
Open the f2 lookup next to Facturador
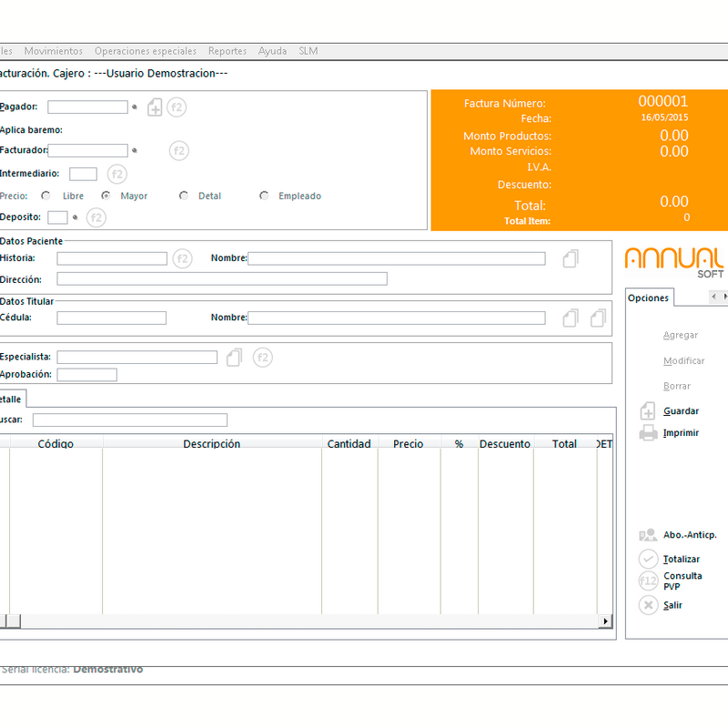(x=179, y=151)
